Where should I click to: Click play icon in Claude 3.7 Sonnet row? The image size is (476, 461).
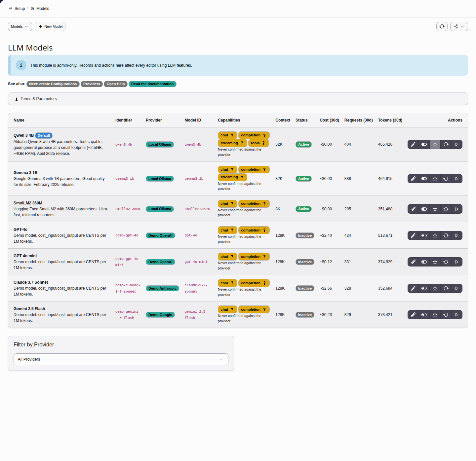tap(457, 288)
